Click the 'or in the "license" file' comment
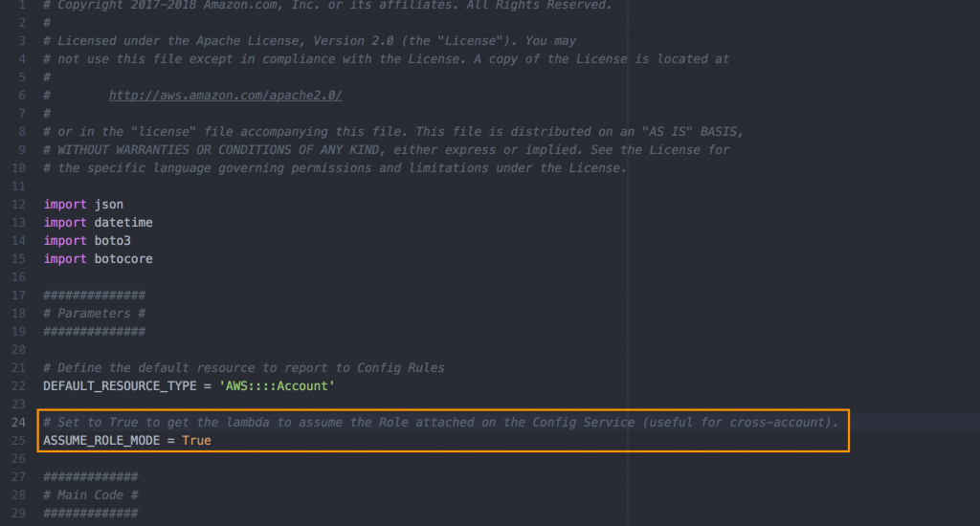980x526 pixels. (393, 132)
